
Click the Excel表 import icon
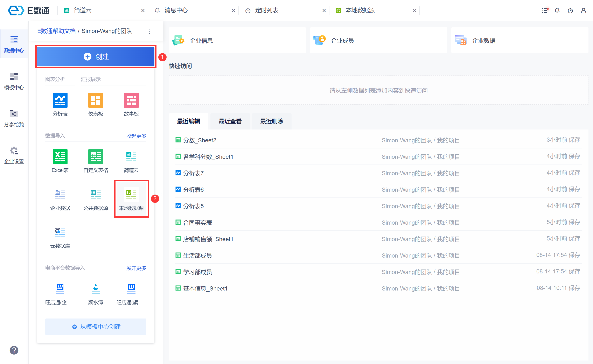pos(60,157)
